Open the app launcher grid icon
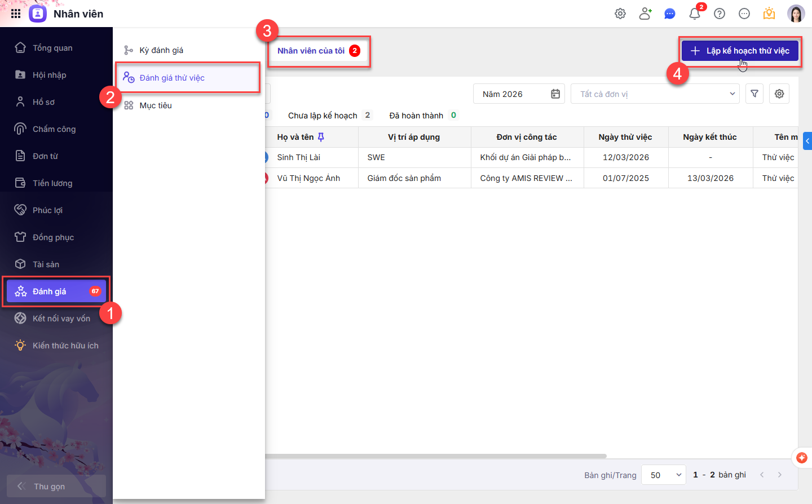The height and width of the screenshot is (504, 812). 16,14
